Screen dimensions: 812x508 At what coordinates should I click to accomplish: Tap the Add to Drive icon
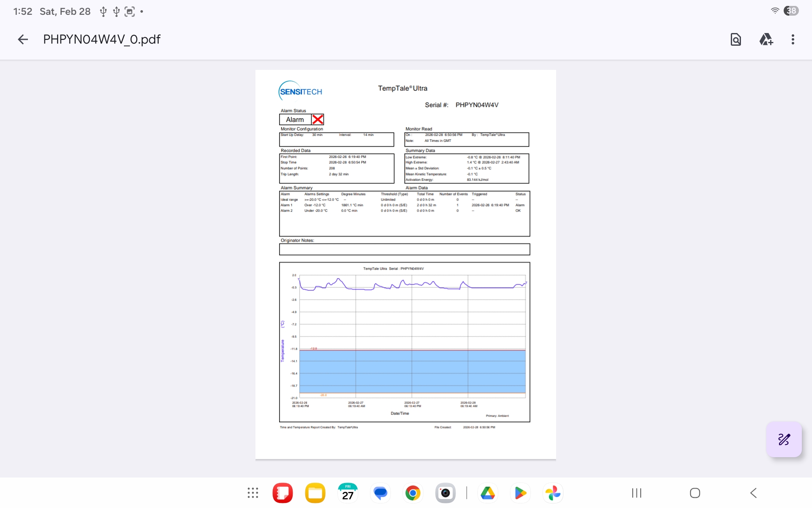766,39
